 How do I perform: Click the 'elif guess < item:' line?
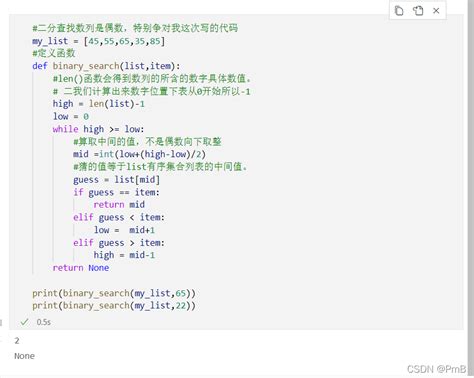[119, 217]
